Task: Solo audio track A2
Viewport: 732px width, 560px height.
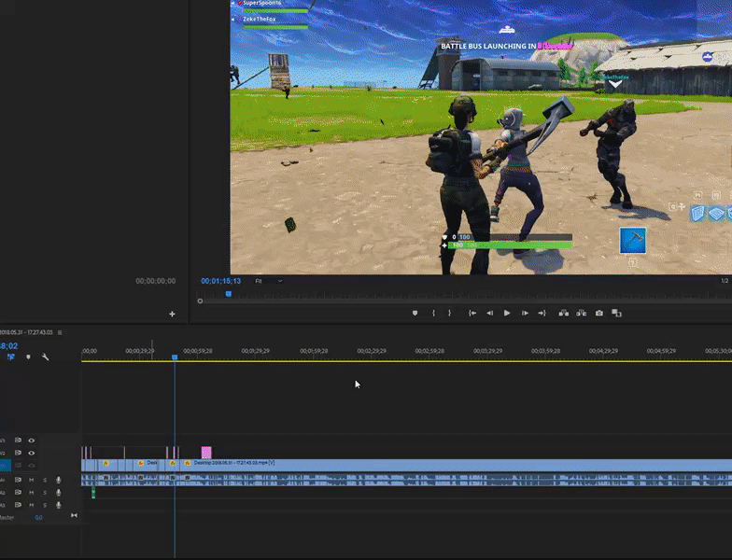Action: point(45,493)
